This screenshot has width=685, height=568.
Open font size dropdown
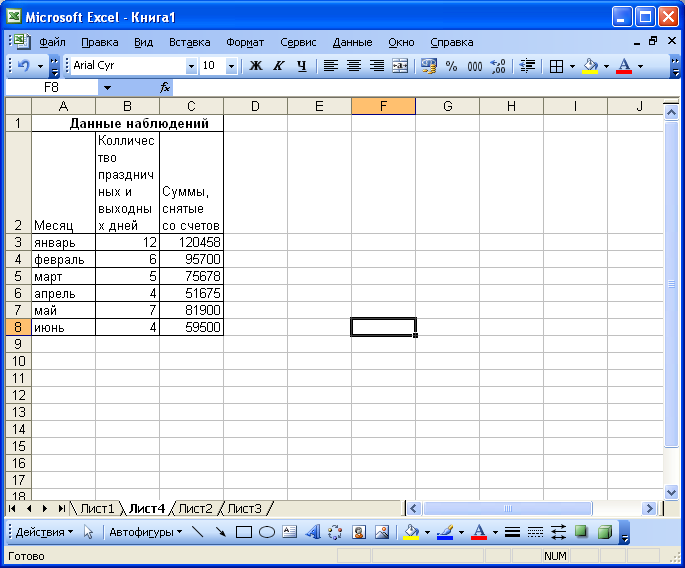[x=231, y=66]
